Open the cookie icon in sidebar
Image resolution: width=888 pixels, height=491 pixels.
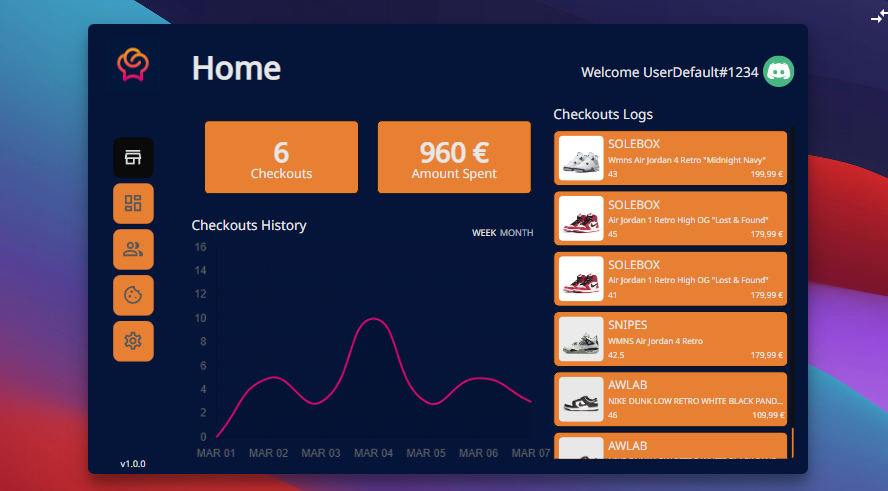[x=133, y=295]
